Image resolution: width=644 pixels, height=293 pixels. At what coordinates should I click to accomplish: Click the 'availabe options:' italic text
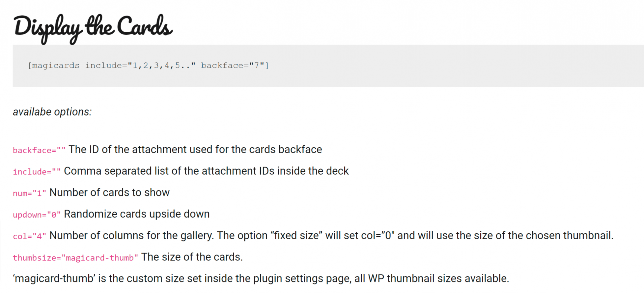click(52, 112)
